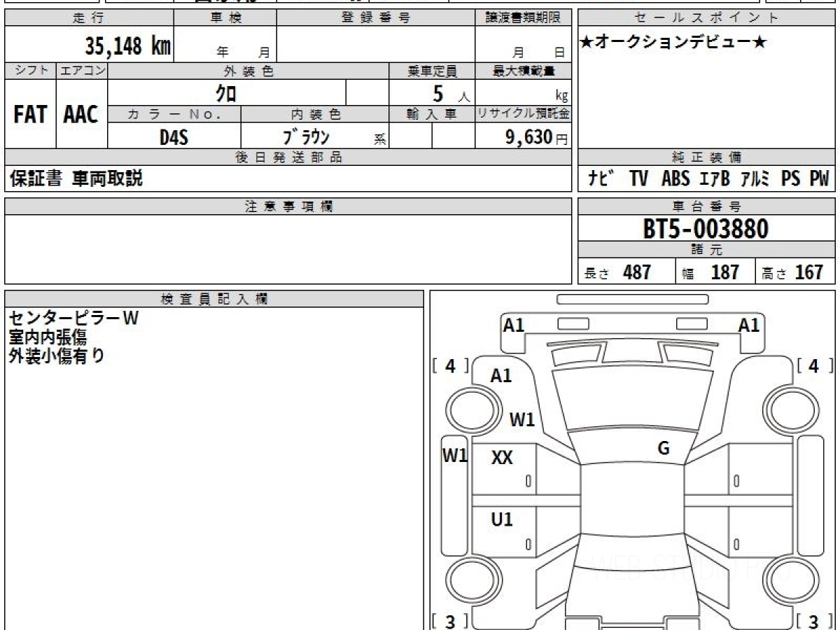840x630 pixels.
Task: Click the 走行 header cell
Action: (88, 18)
